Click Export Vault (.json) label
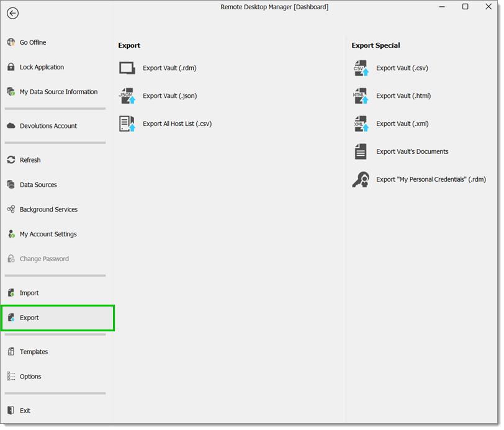 pyautogui.click(x=170, y=96)
